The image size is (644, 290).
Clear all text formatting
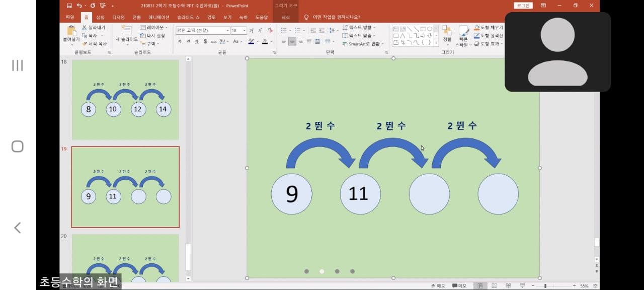[x=270, y=31]
